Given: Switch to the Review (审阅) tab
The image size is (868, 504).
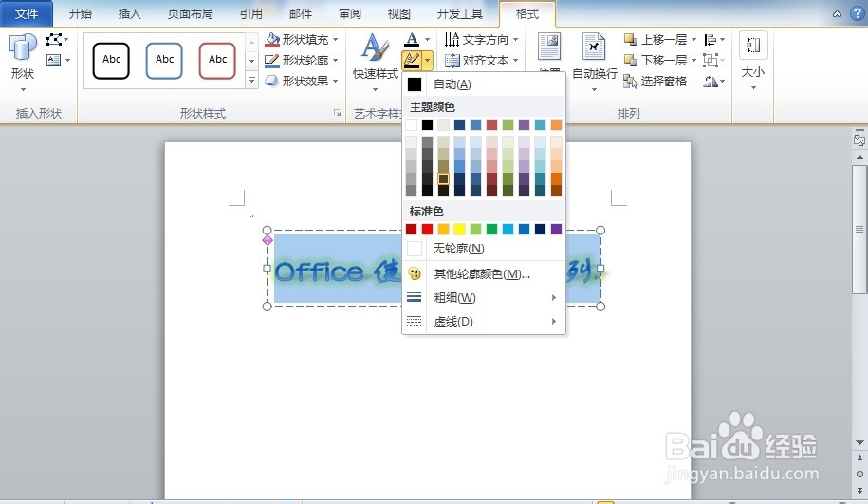Looking at the screenshot, I should coord(350,13).
